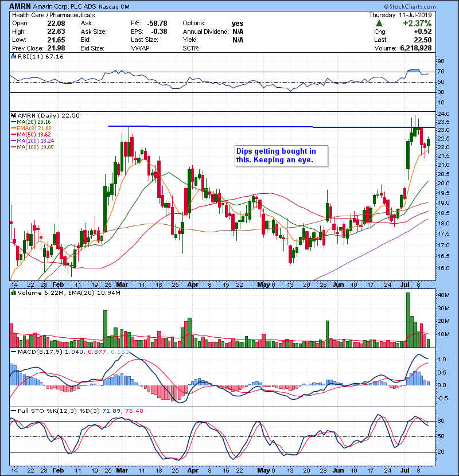
Task: Click the +2.37% percent change value
Action: coord(417,24)
